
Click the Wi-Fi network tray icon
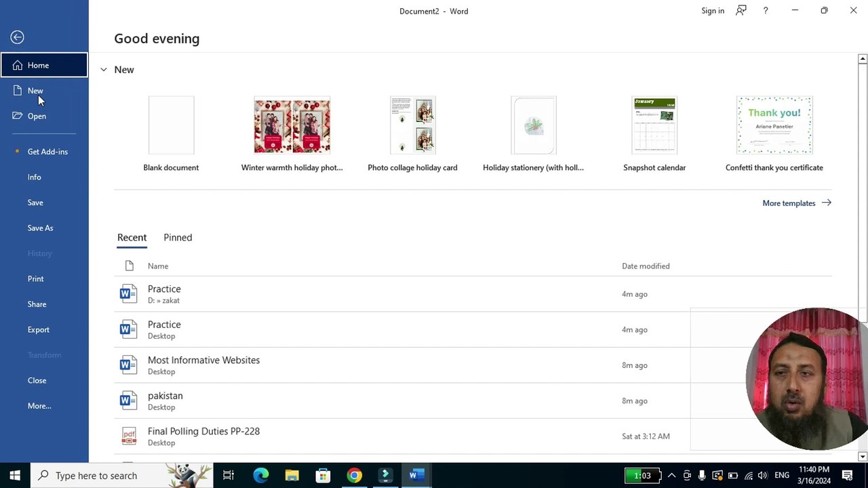tap(748, 476)
